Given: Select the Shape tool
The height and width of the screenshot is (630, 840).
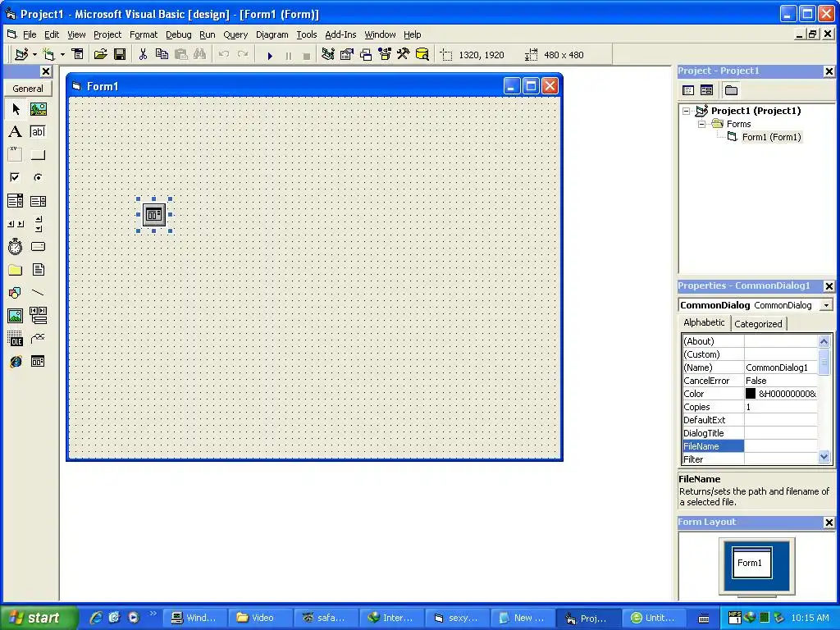Looking at the screenshot, I should [16, 293].
